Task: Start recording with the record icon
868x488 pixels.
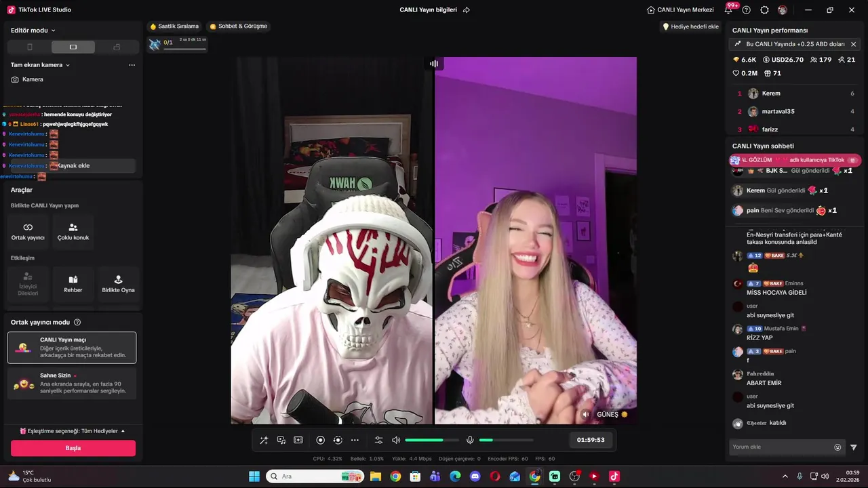Action: point(321,440)
